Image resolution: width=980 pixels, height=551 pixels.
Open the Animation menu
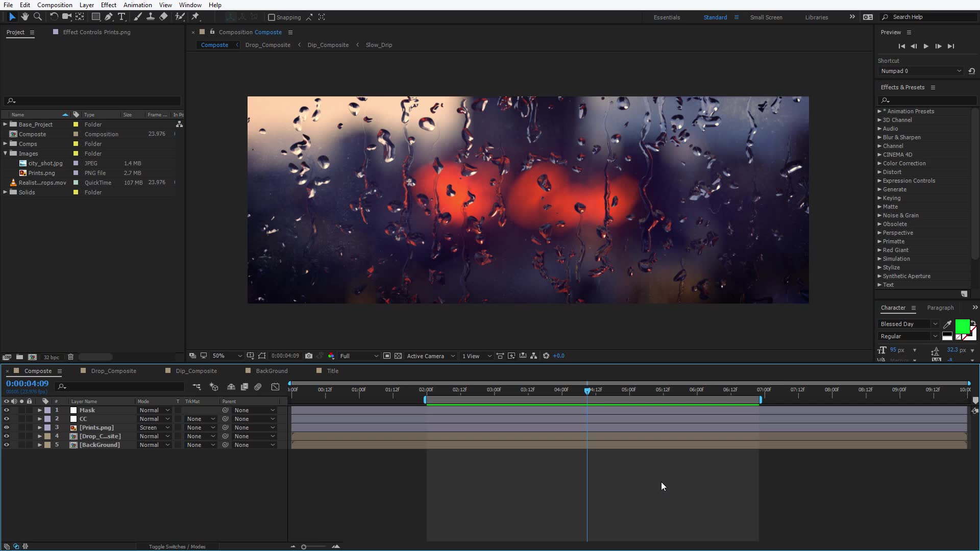(x=137, y=5)
